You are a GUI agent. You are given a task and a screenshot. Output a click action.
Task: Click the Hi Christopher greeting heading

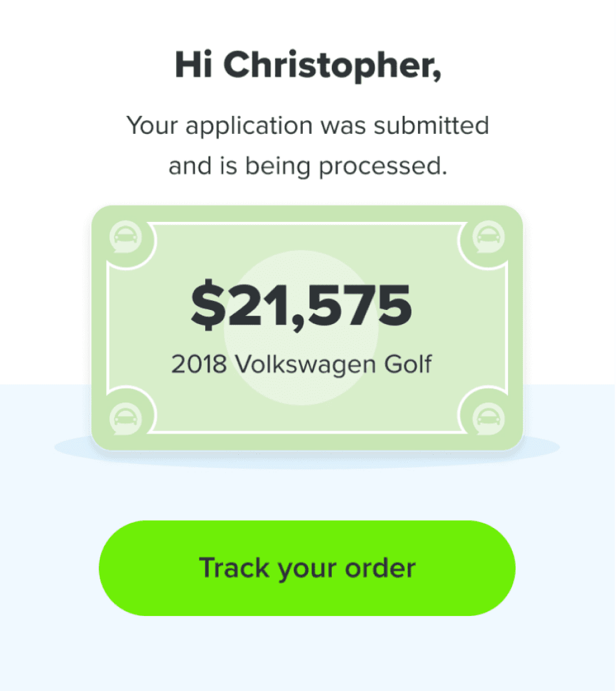pos(308,65)
